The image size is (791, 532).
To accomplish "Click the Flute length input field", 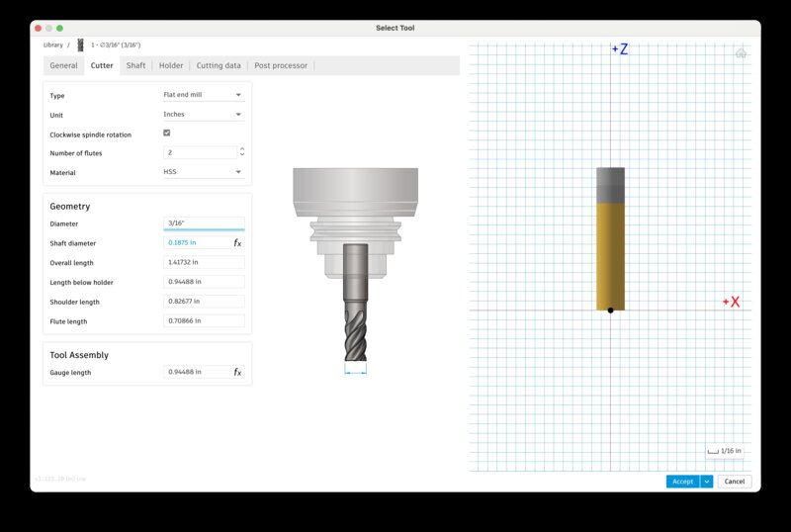I will point(204,321).
